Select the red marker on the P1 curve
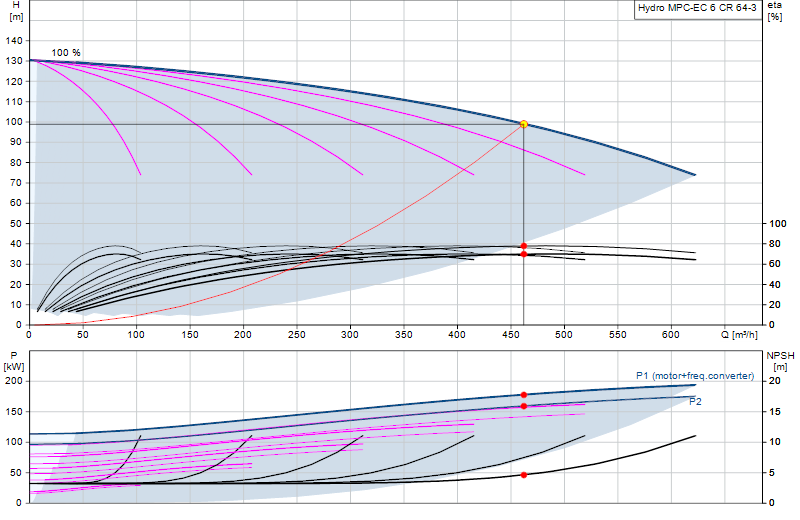 (523, 395)
